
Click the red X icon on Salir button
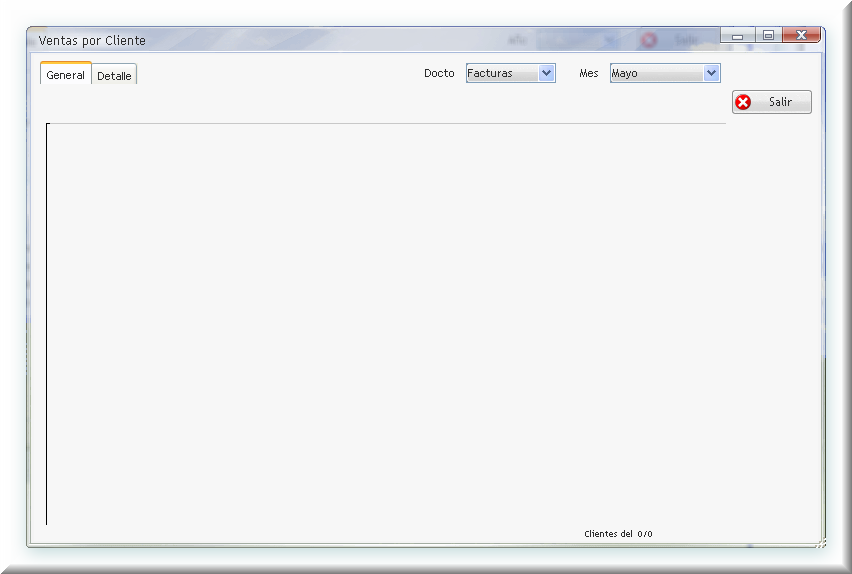coord(743,102)
